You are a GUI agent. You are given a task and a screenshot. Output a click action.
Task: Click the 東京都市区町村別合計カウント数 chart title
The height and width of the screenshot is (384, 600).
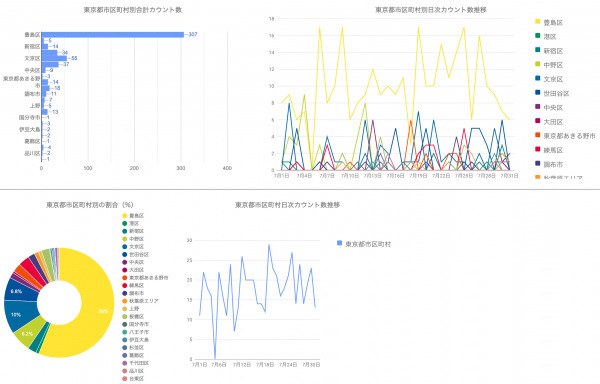133,10
